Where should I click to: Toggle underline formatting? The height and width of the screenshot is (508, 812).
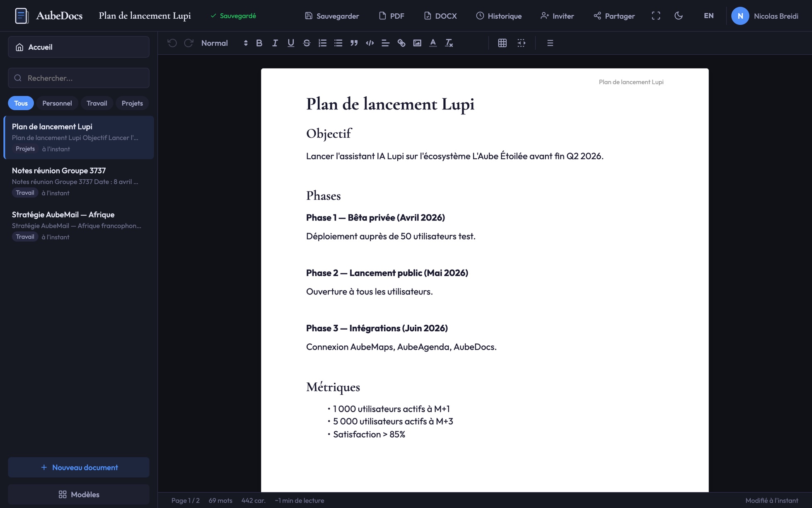point(291,43)
